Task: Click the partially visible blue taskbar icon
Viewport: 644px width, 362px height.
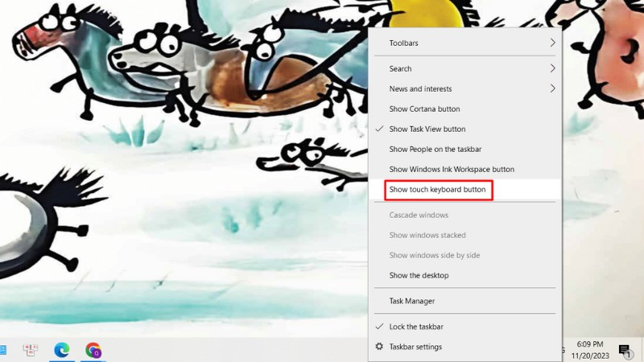Action: 3,350
